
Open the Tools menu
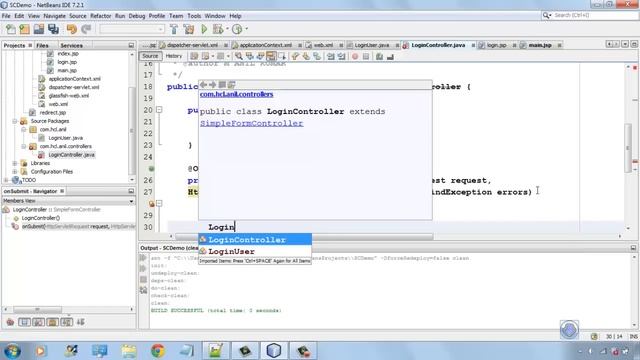tap(194, 16)
